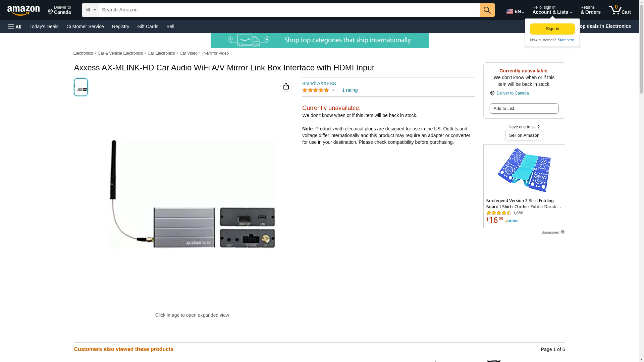Expand the Account & Lists menu
The height and width of the screenshot is (362, 644).
552,10
